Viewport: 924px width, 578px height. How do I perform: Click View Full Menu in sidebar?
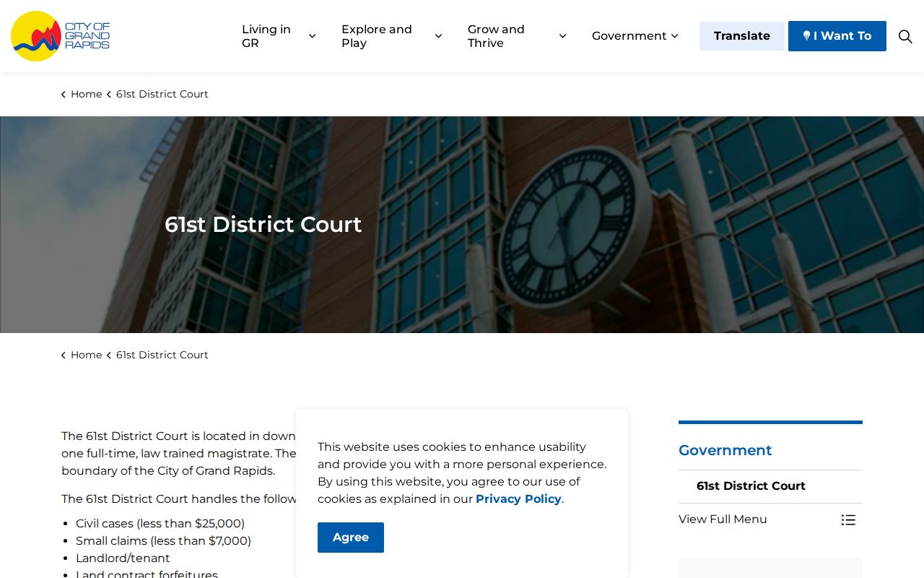pos(723,519)
